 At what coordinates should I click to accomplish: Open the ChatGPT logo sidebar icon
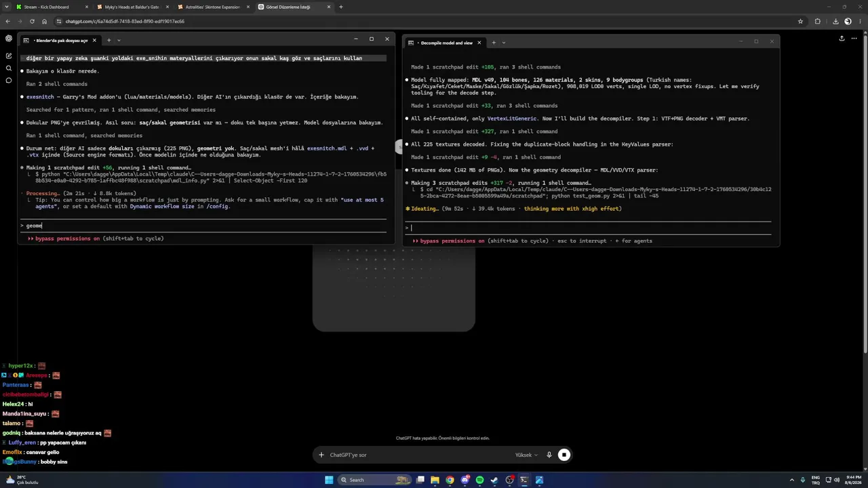click(8, 39)
